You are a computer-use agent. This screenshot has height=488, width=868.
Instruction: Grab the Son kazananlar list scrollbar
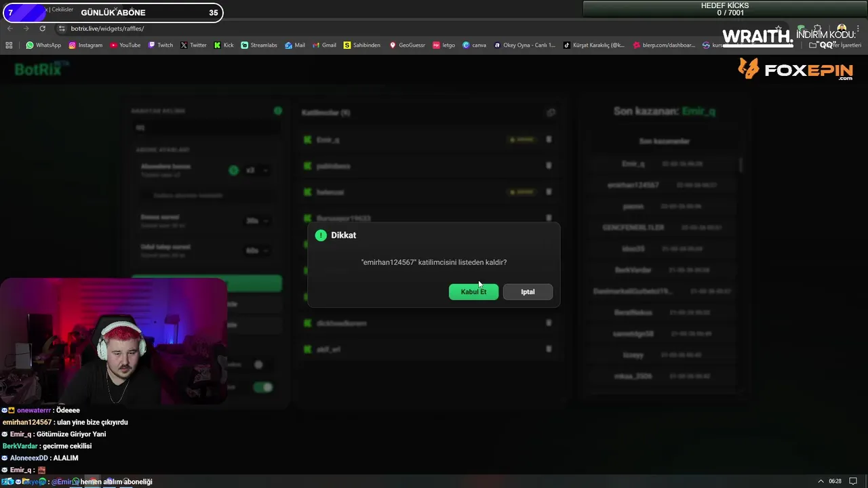point(741,164)
